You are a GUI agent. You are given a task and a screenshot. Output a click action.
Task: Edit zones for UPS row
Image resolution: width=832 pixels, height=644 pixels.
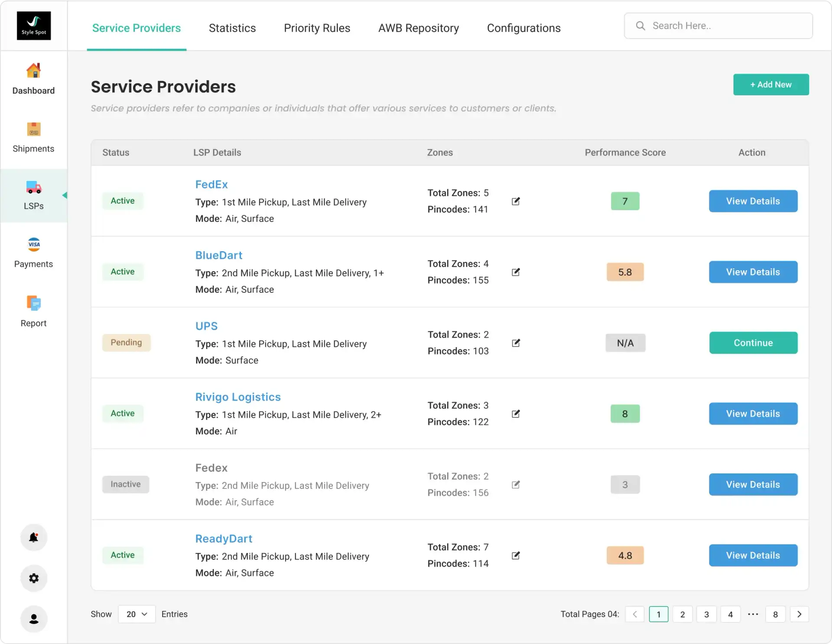tap(516, 343)
